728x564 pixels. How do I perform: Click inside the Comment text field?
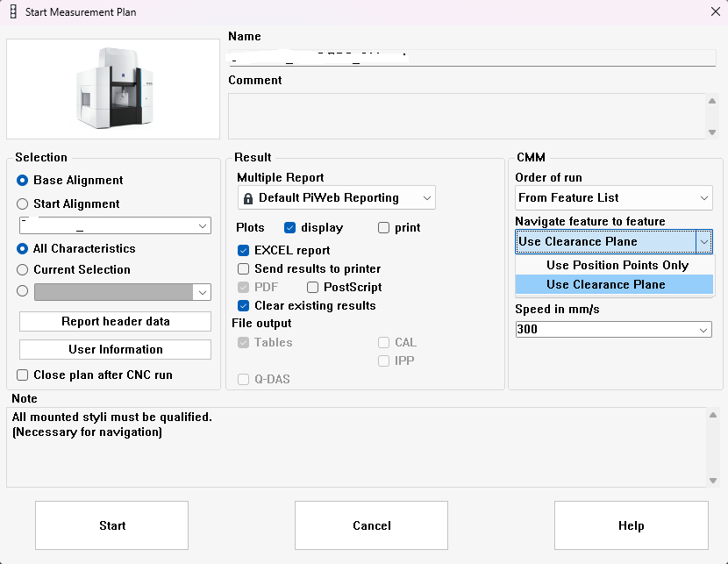465,115
